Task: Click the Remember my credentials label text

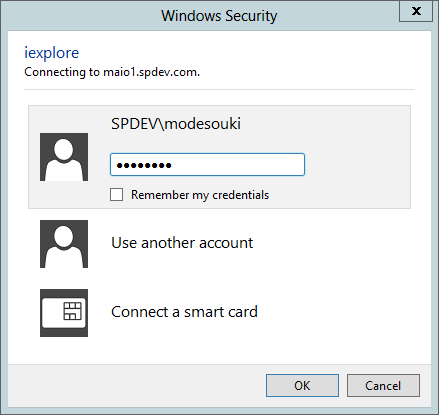Action: point(200,195)
